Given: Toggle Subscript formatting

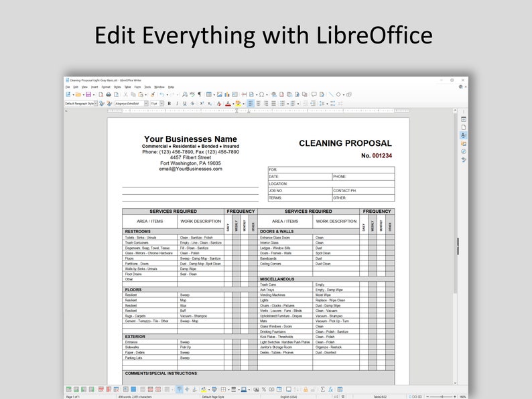Looking at the screenshot, I should tap(210, 103).
